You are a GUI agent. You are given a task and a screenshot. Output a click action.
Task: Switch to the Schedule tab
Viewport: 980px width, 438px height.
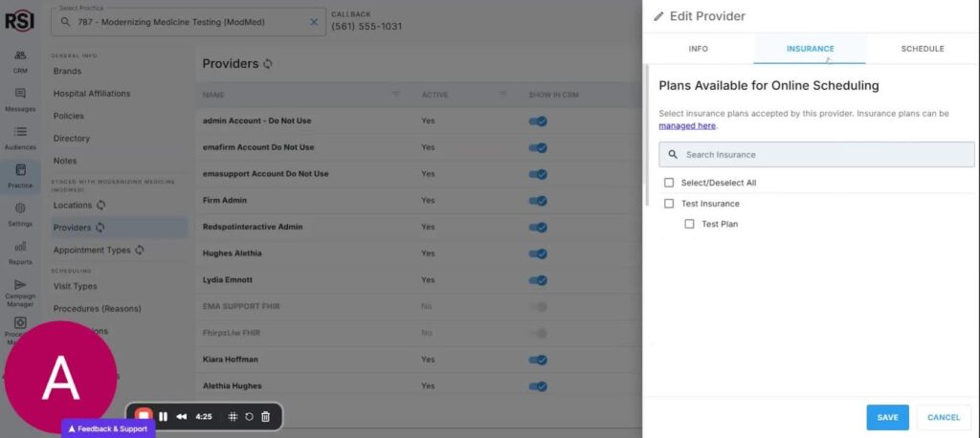922,49
